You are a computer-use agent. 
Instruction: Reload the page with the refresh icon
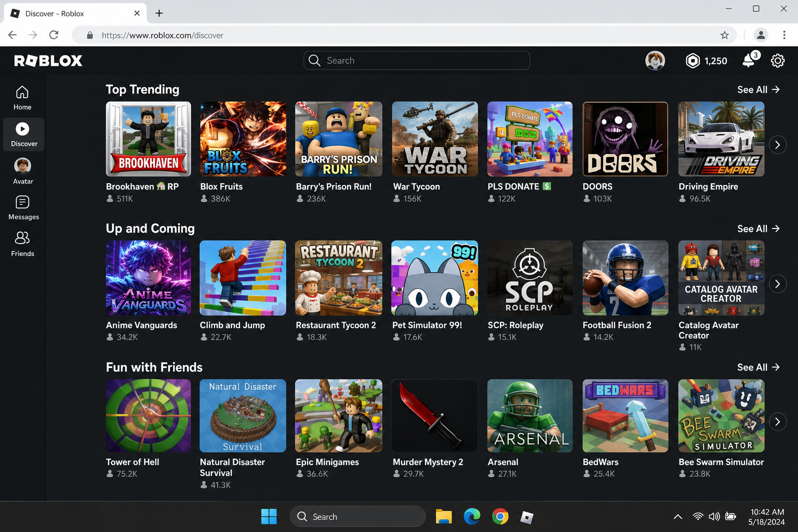(x=54, y=35)
